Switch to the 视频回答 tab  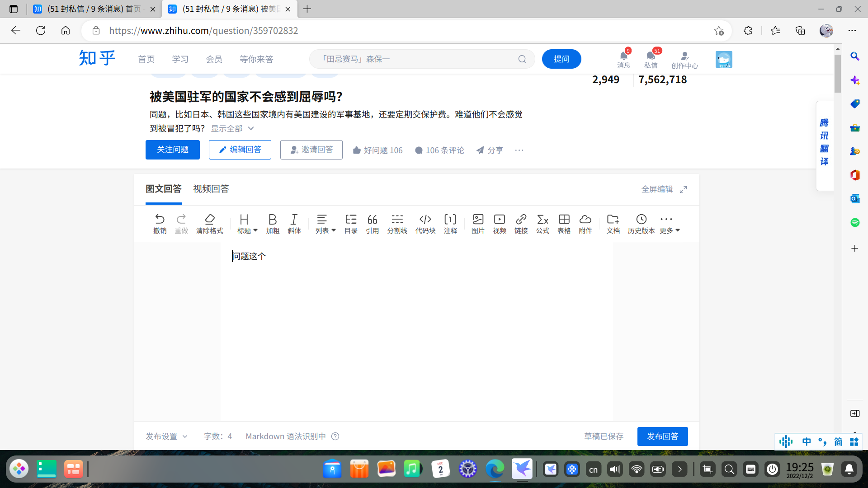tap(211, 189)
